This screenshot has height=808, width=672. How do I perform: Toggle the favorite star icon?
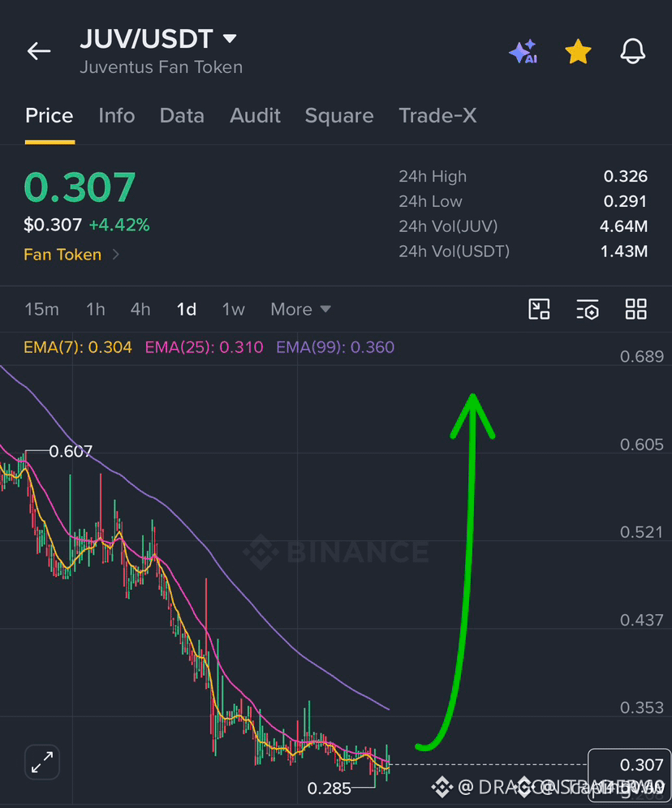[x=578, y=52]
